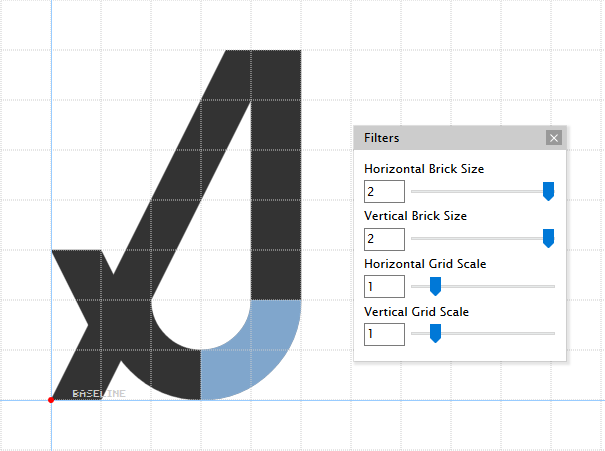Click Vertical Grid Scale track right of handle
This screenshot has height=451, width=605.
[x=500, y=333]
